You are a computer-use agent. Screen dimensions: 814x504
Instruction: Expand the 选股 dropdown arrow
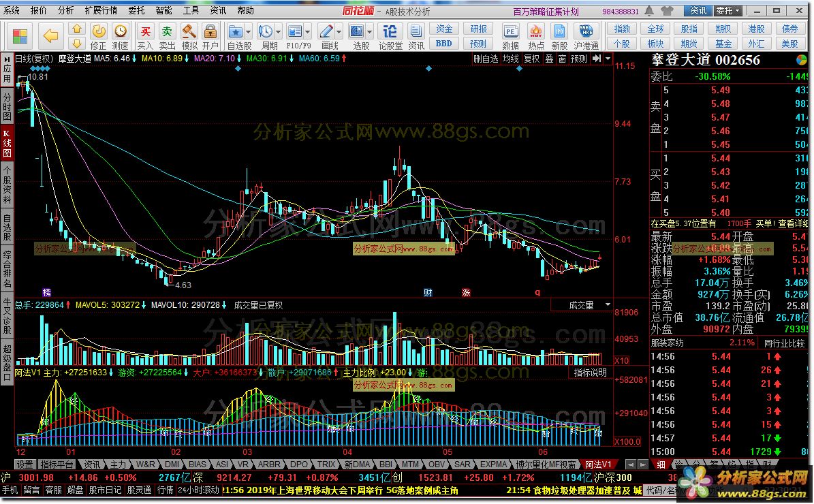369,32
